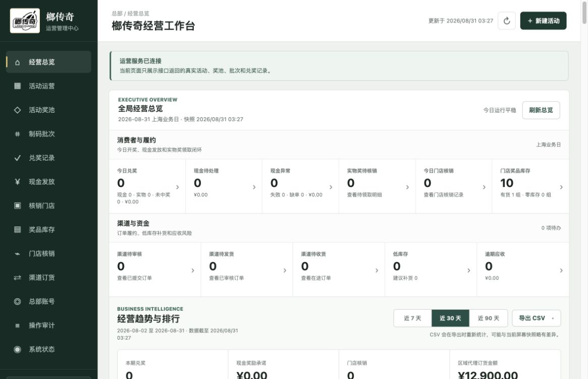Click 查看已审核订单 text

tap(227, 278)
